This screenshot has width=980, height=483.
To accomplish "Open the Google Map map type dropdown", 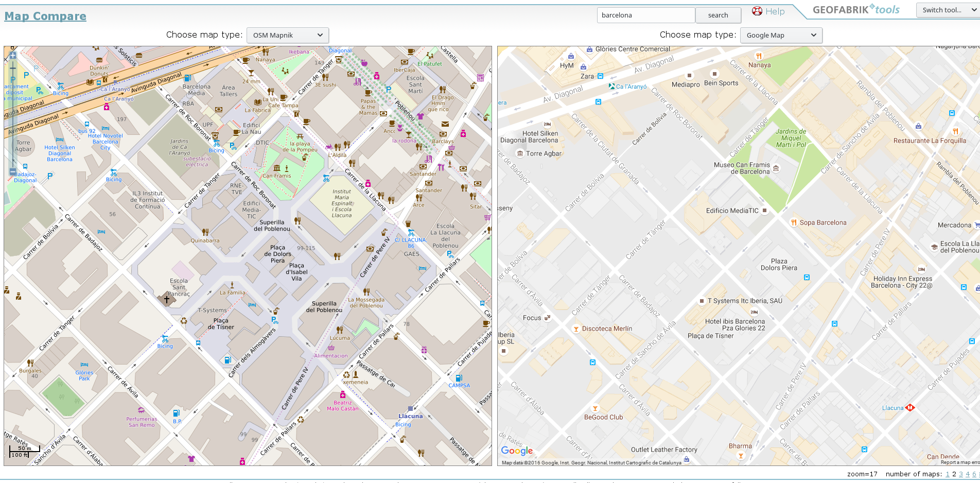I will point(781,35).
